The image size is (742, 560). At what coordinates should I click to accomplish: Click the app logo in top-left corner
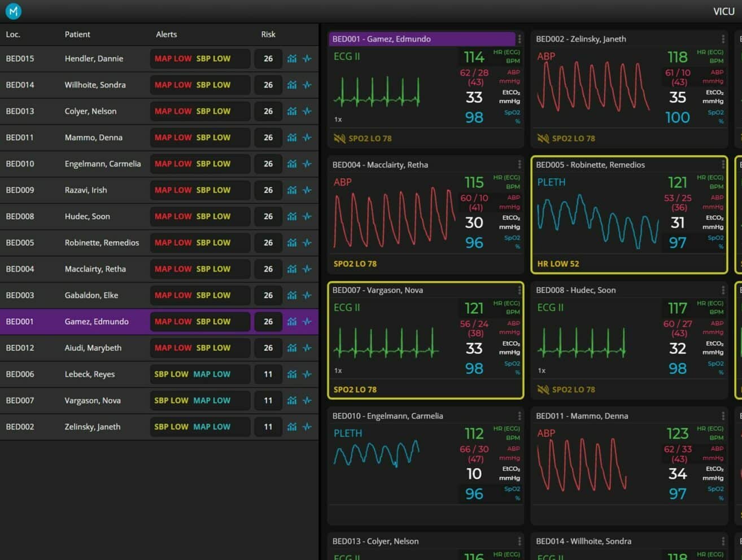pyautogui.click(x=13, y=11)
